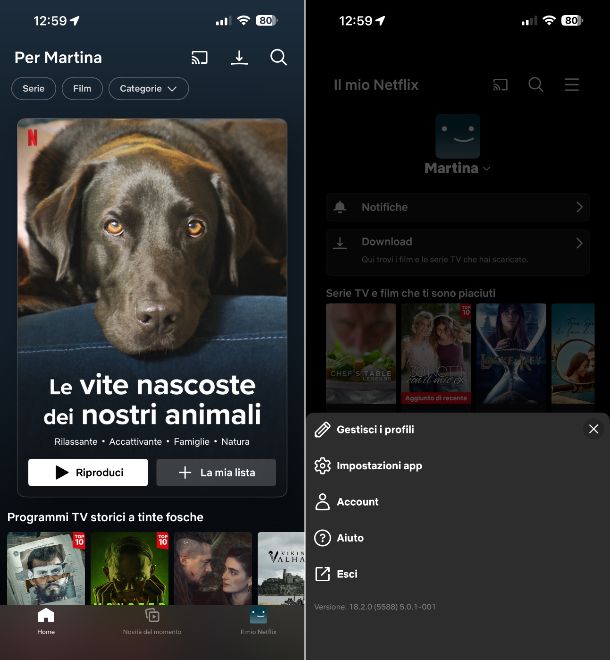
Task: Tap the person icon next to Account
Action: point(322,502)
